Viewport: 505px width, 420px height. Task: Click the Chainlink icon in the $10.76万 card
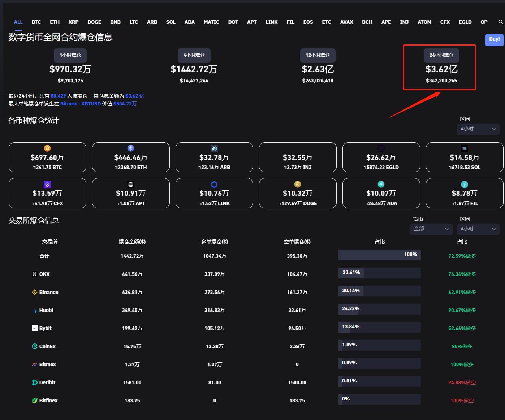click(x=214, y=184)
